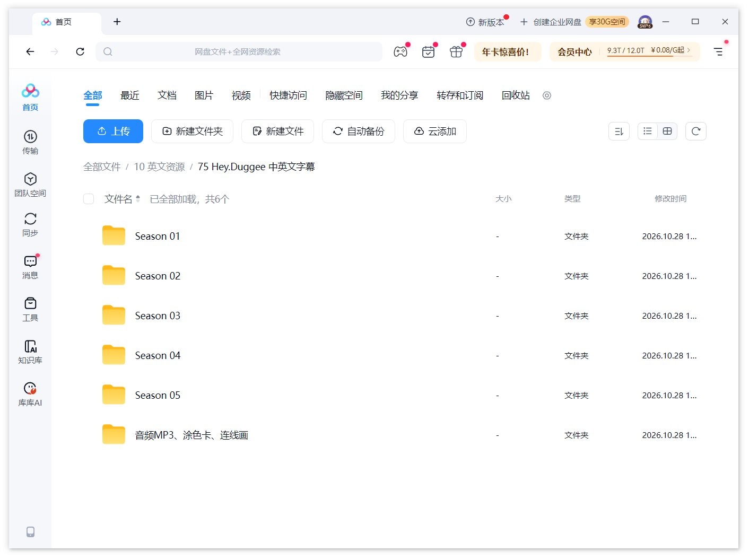Open the Season 04 folder name
Image resolution: width=749 pixels, height=560 pixels.
158,355
